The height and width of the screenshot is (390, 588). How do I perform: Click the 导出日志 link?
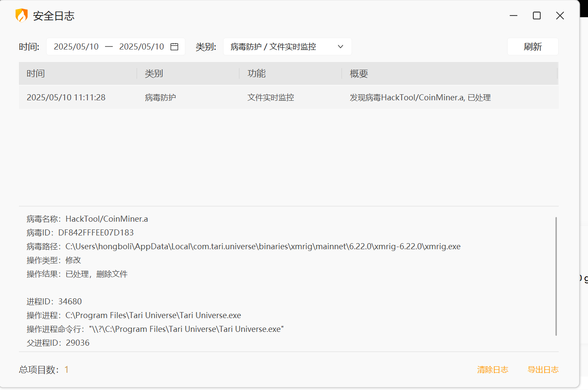click(543, 369)
